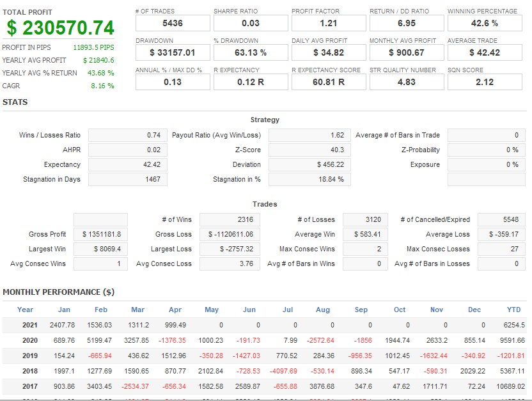The height and width of the screenshot is (401, 532).
Task: Select the STR Quality Number value 4.83
Action: click(x=407, y=82)
